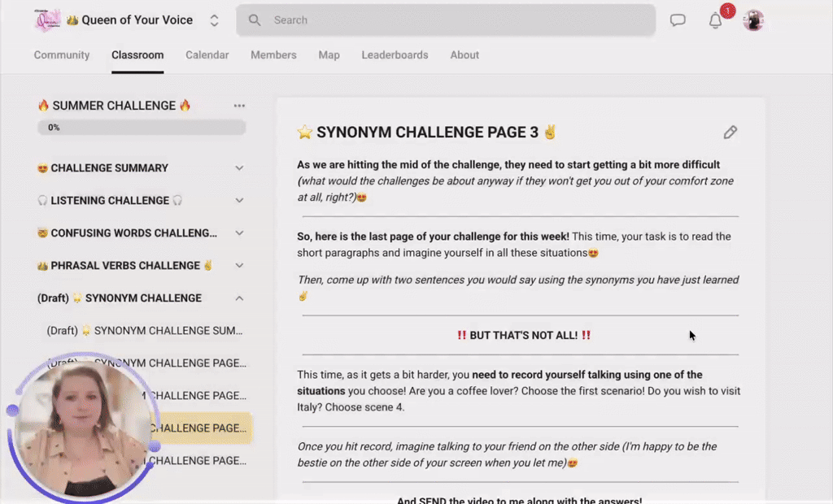
Task: Click the 0% course progress bar
Action: [142, 128]
